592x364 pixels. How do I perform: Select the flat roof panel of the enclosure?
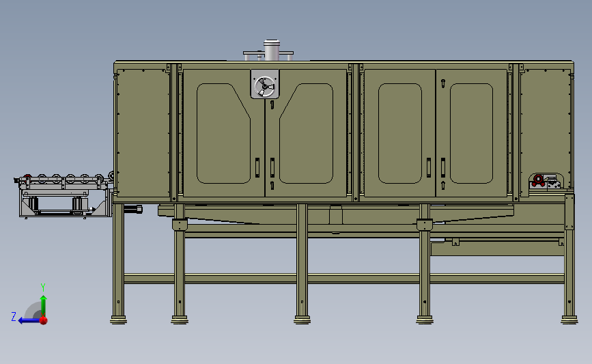[343, 62]
